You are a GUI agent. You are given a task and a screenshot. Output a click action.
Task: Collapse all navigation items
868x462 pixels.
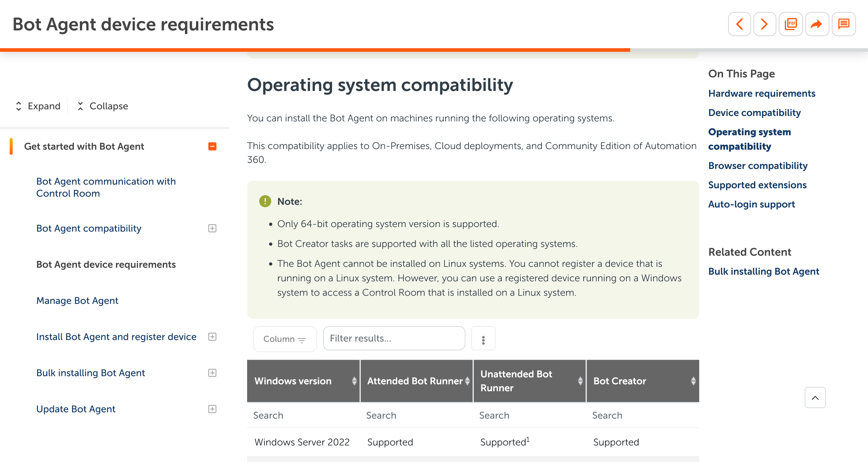(102, 106)
